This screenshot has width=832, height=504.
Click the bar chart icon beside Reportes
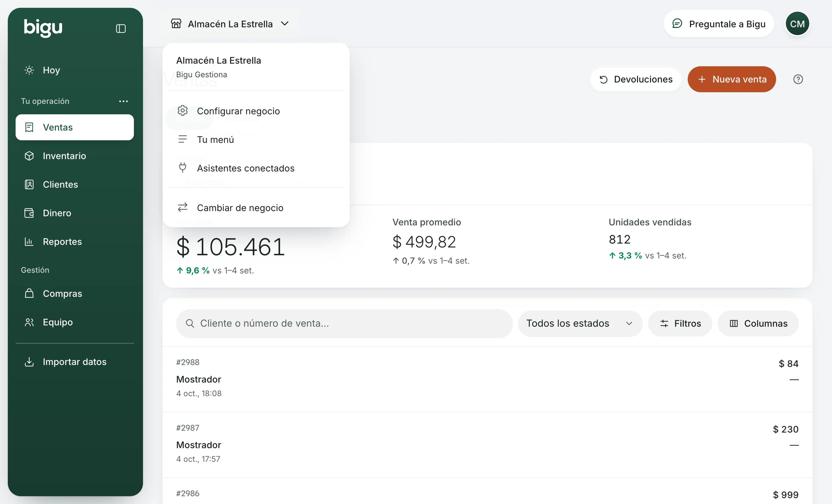29,242
